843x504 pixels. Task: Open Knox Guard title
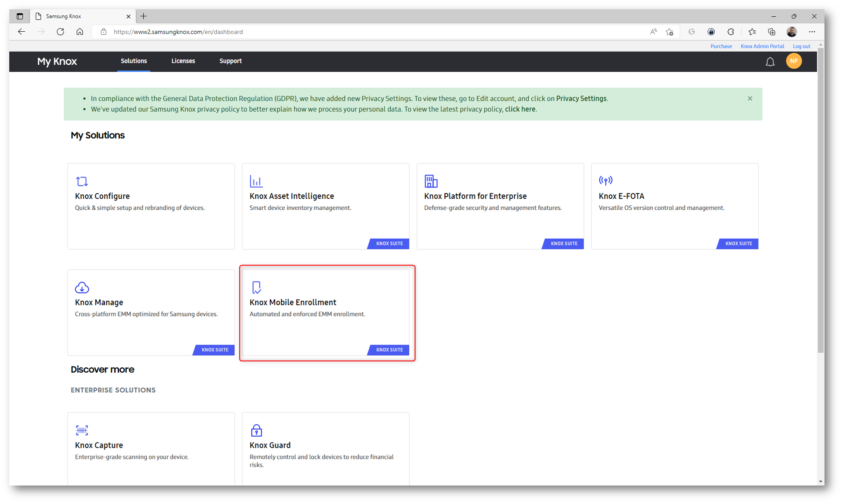tap(270, 445)
